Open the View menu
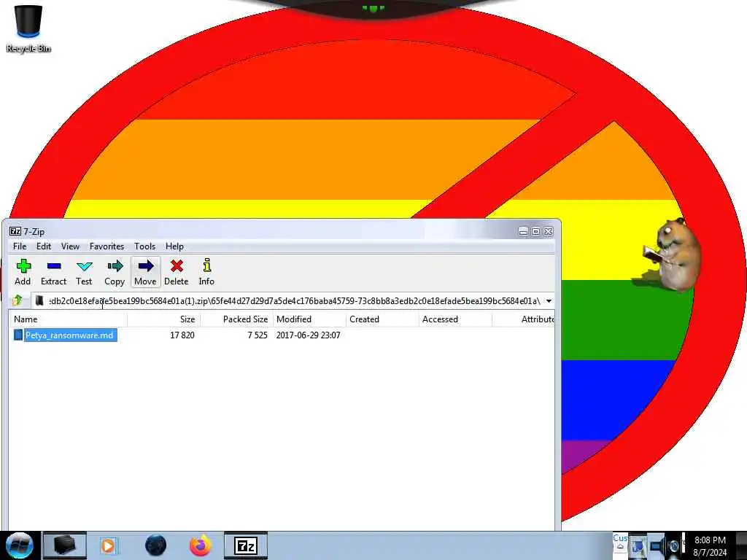Viewport: 747px width, 560px height. pos(70,246)
